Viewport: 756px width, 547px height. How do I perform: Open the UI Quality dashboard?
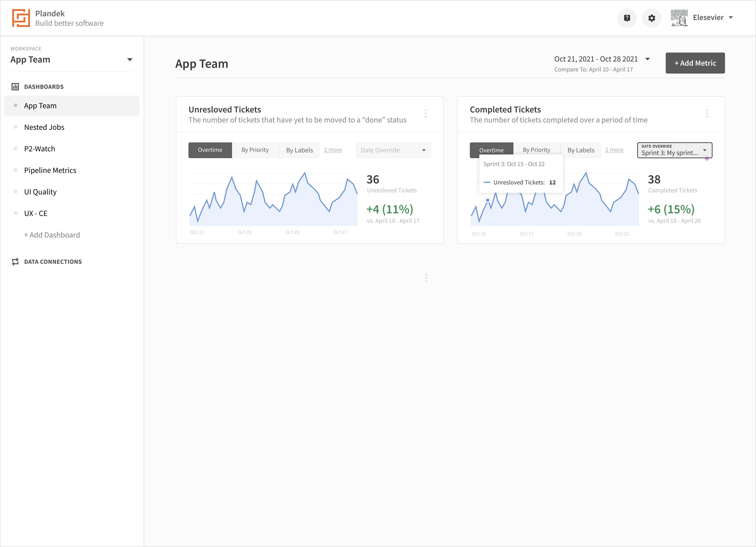point(40,192)
